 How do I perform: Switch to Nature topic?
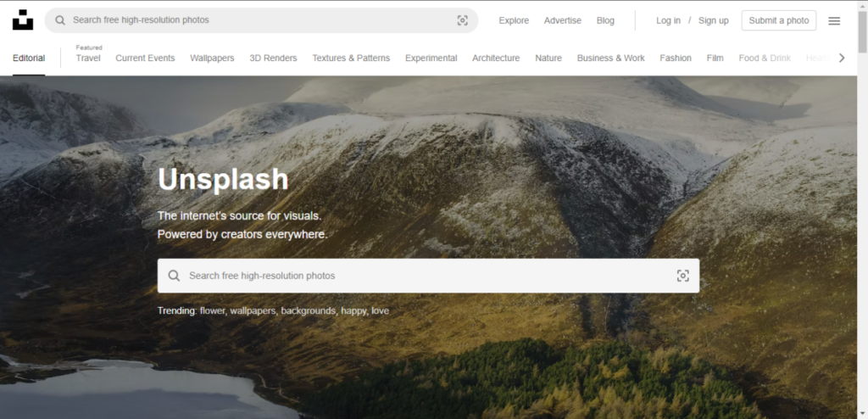click(x=548, y=59)
